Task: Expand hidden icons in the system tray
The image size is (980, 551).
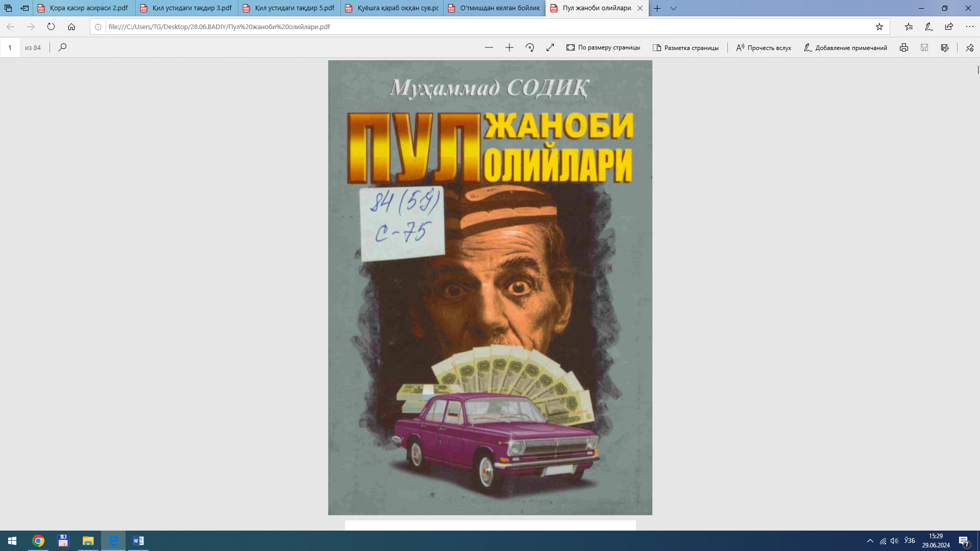Action: pos(871,540)
